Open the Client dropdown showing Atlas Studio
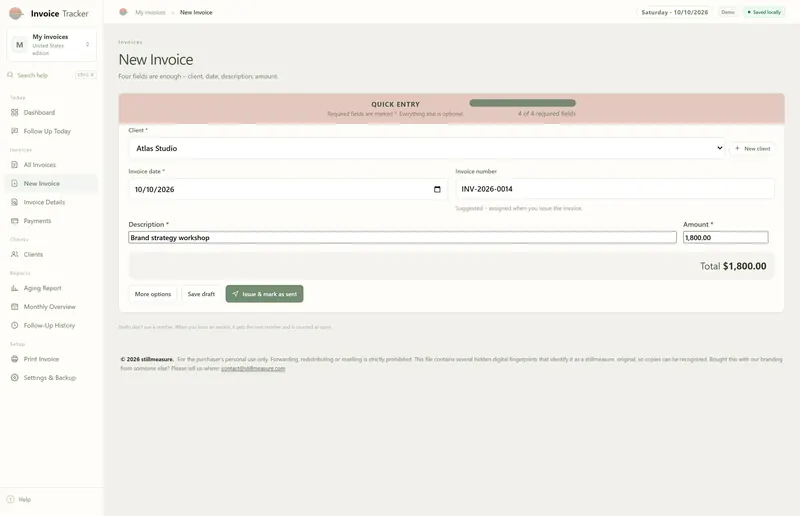Screen dimensions: 800x516 [x=427, y=148]
